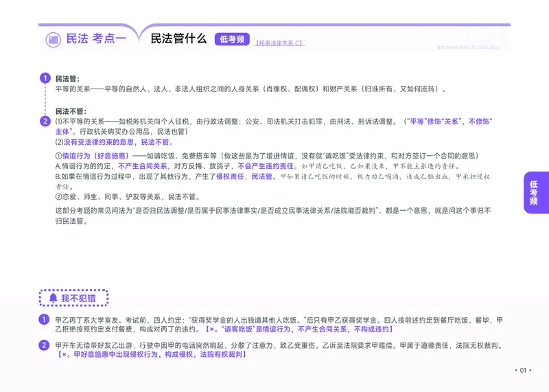Click line ②恋爱、师生、同事、驴友等关系
549x392 pixels.
coord(128,196)
